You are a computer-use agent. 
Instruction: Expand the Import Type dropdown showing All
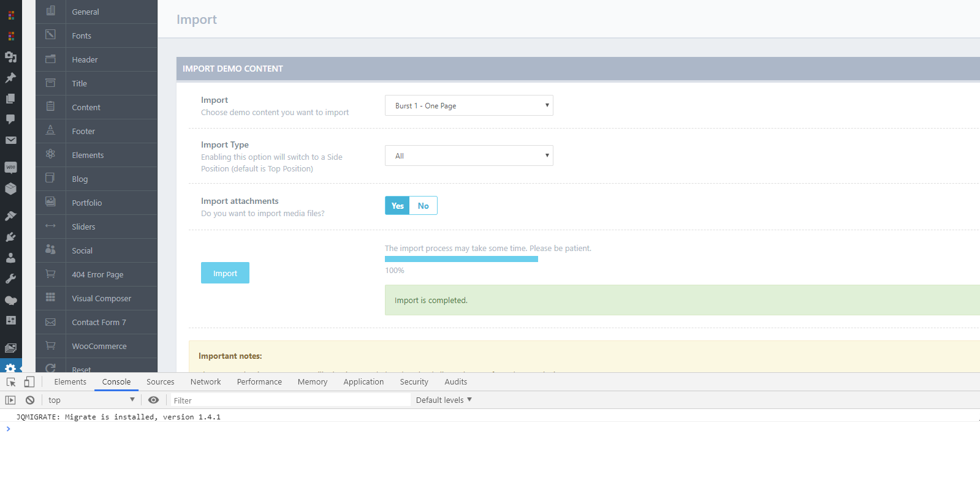coord(469,156)
